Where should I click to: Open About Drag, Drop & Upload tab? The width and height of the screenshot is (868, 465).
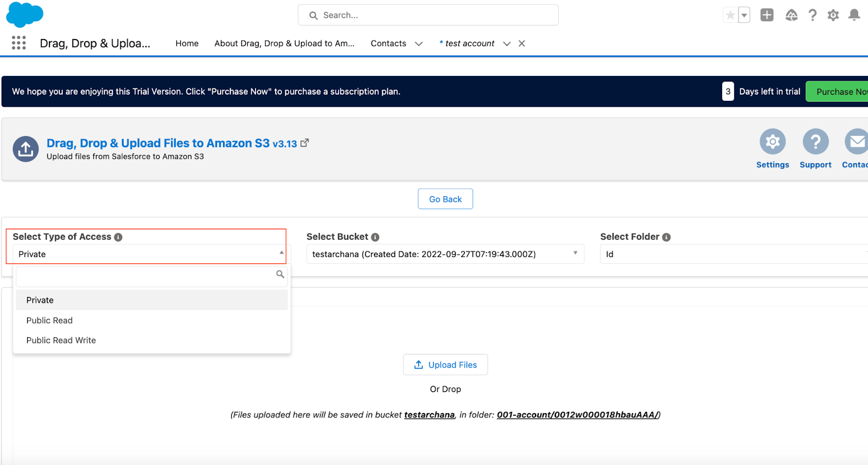point(284,43)
